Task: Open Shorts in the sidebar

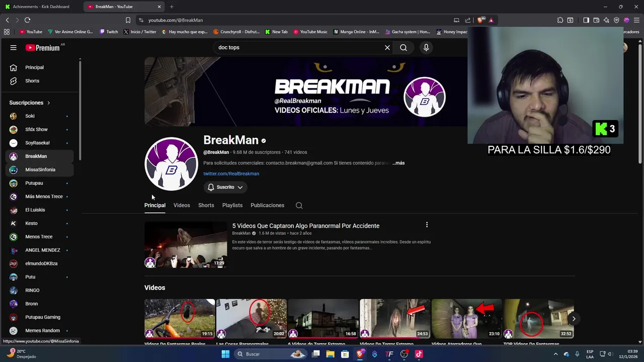Action: (41, 81)
